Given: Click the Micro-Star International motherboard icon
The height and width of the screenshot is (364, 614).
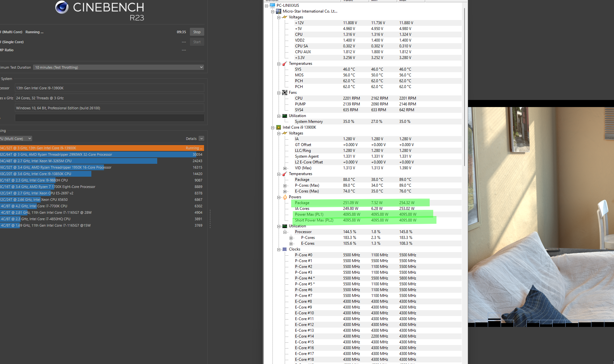Looking at the screenshot, I should point(279,11).
